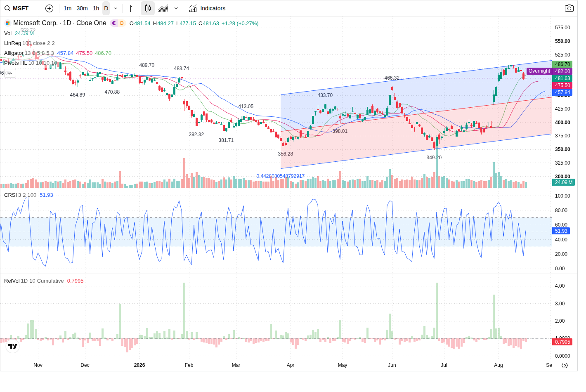Click the Microsoft Corp. chart title
The height and width of the screenshot is (392, 586).
[x=60, y=23]
